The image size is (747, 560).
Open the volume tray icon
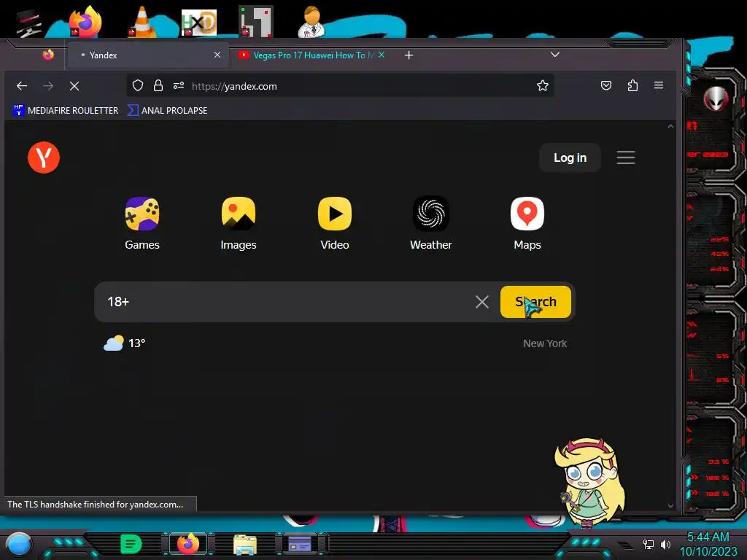[665, 544]
